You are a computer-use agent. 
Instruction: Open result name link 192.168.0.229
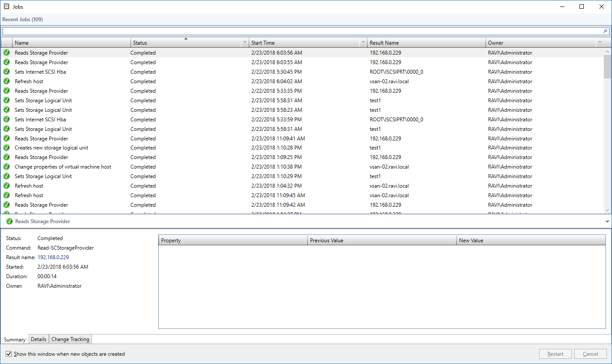click(x=53, y=257)
